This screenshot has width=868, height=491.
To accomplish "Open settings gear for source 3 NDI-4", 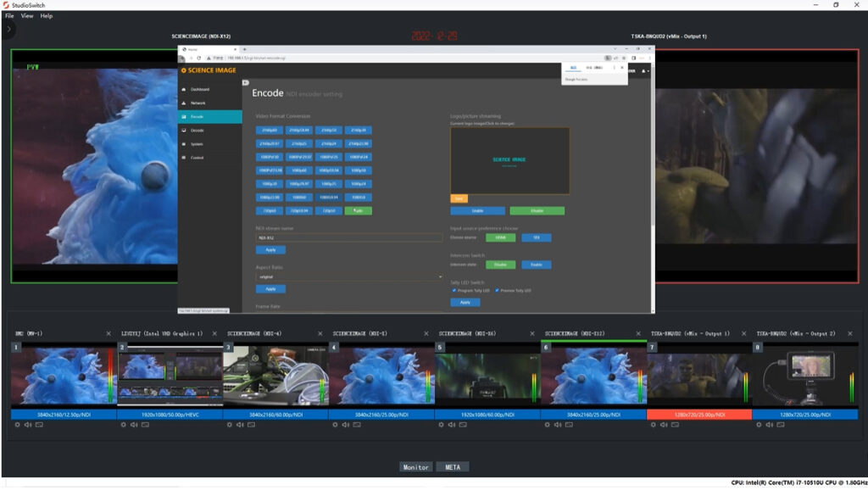I will (230, 425).
